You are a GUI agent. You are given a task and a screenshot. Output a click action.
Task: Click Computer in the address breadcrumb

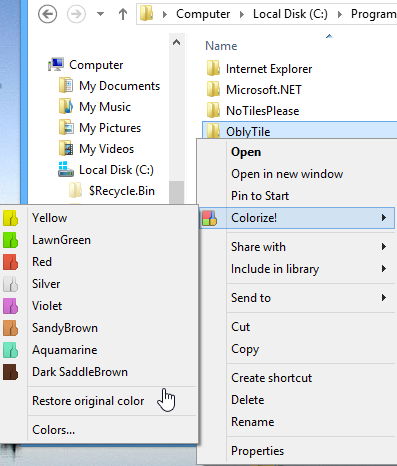pos(203,14)
